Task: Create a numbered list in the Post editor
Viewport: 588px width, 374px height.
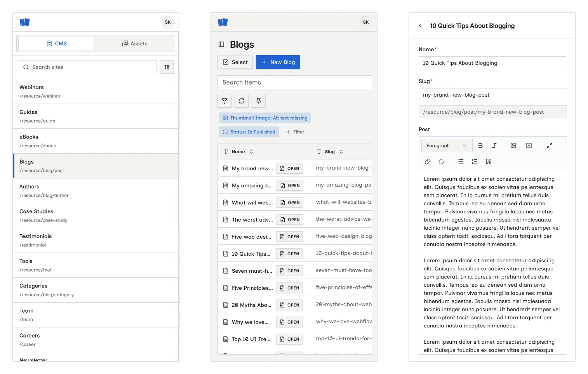Action: click(475, 161)
